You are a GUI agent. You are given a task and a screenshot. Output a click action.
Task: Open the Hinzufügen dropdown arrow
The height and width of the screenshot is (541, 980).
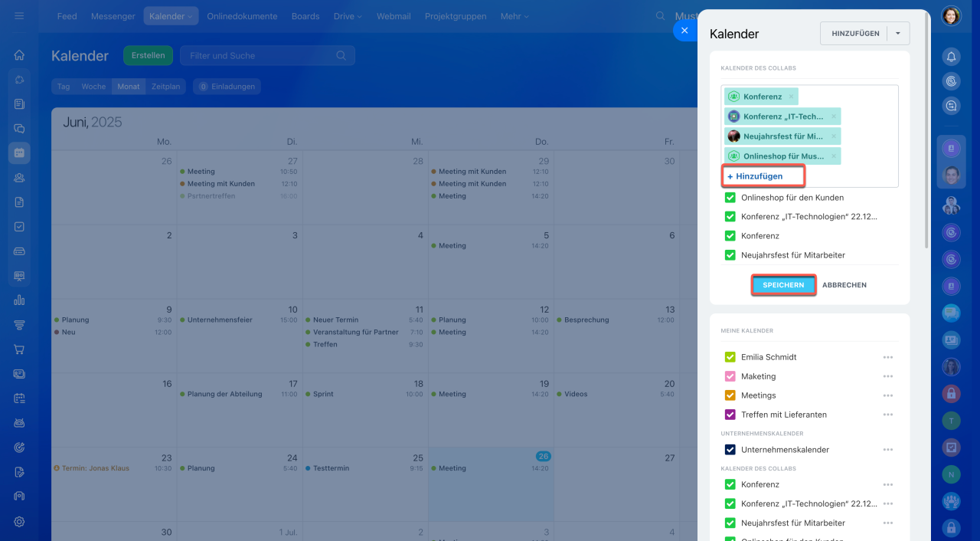tap(898, 34)
